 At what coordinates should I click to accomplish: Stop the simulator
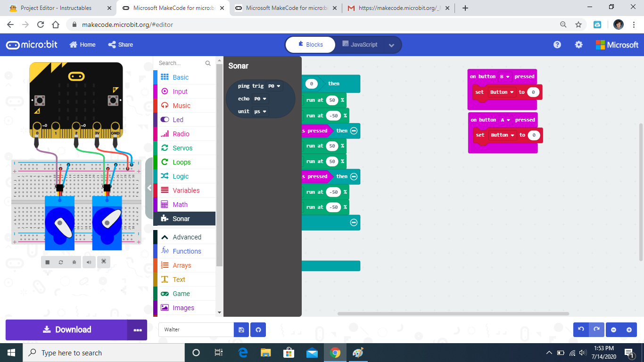click(x=48, y=262)
